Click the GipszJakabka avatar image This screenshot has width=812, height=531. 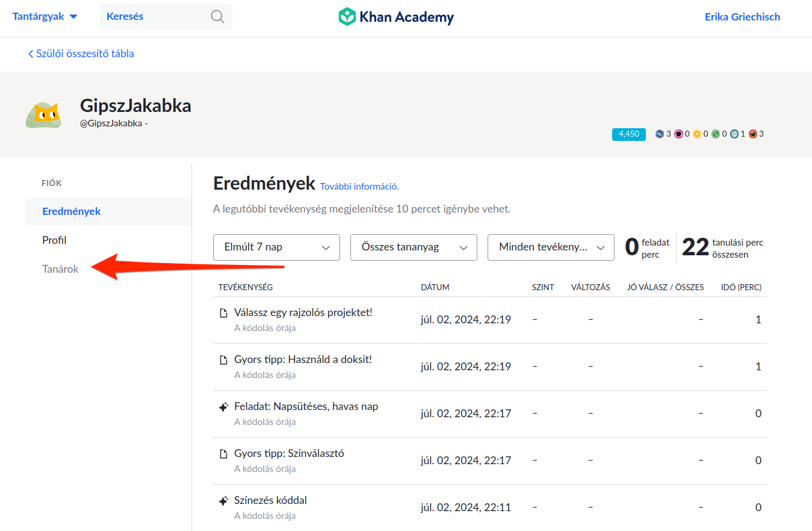43,115
